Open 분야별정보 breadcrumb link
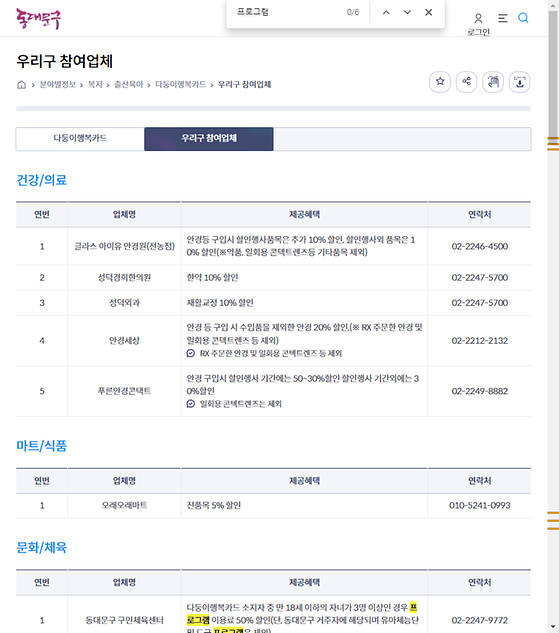This screenshot has width=559, height=633. point(58,84)
